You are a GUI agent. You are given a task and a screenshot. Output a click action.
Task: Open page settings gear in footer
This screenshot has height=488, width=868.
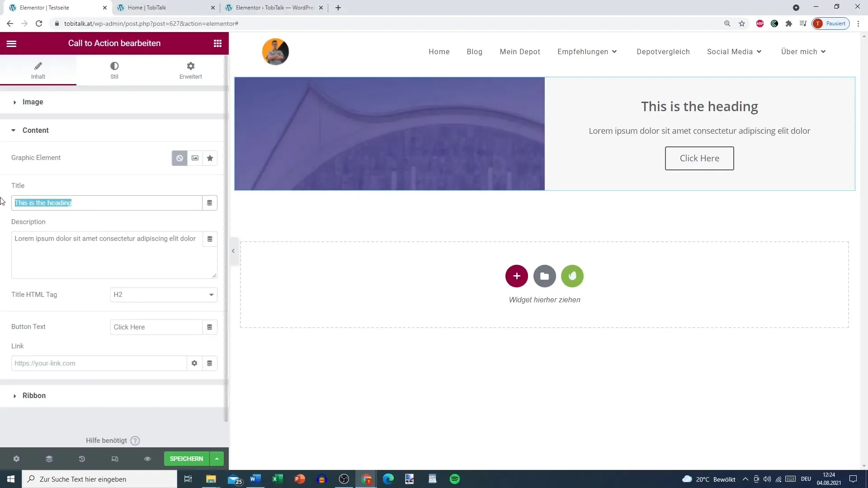pyautogui.click(x=16, y=459)
